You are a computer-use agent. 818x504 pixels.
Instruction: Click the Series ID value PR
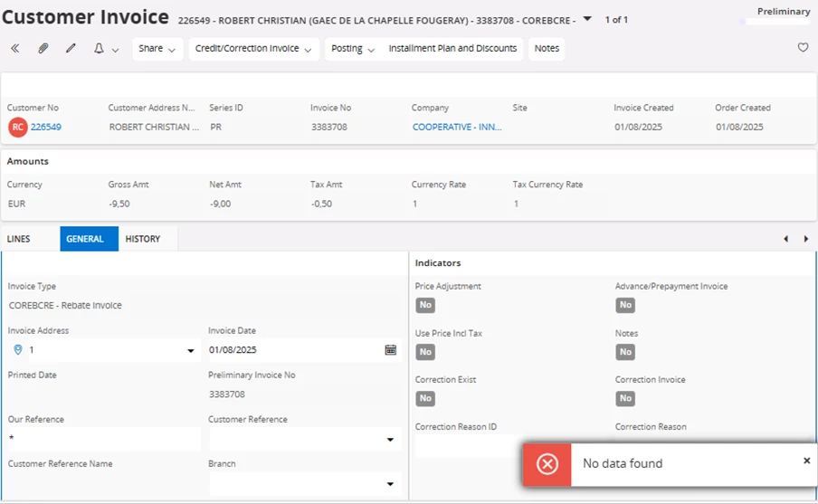(x=216, y=127)
